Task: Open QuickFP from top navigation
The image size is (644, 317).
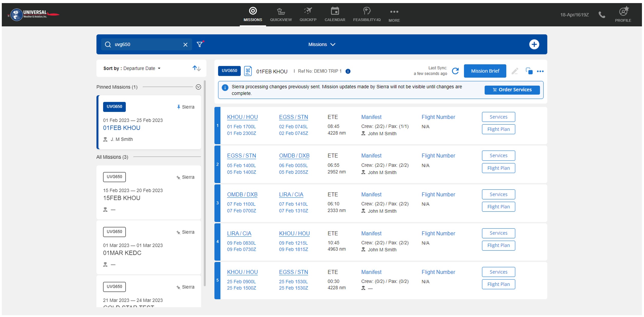Action: click(308, 14)
